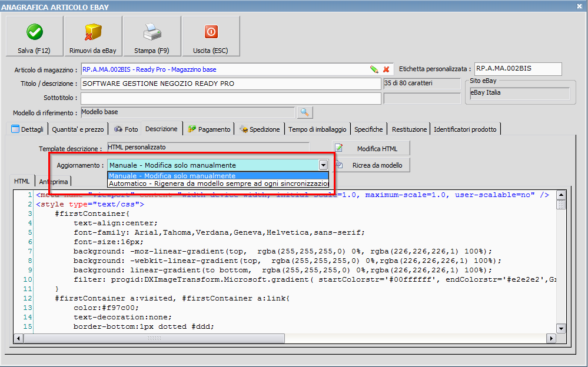Open the Identificatori prodotto tab

465,129
